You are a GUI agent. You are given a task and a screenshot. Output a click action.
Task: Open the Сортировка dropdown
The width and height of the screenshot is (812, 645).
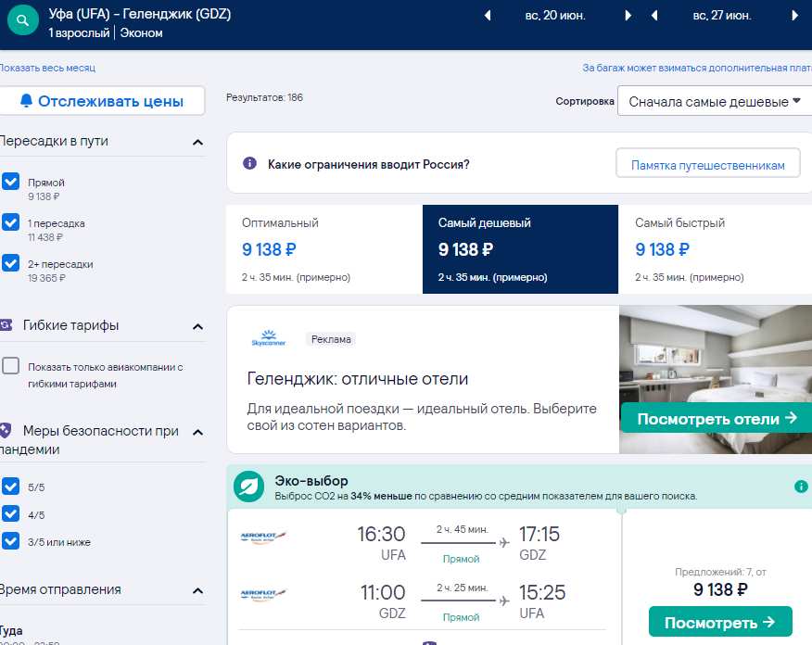point(715,101)
